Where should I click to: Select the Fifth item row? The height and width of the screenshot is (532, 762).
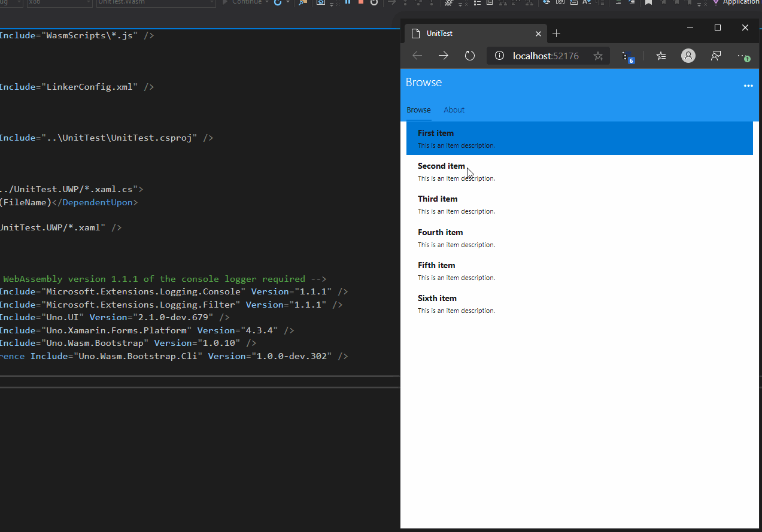(579, 271)
